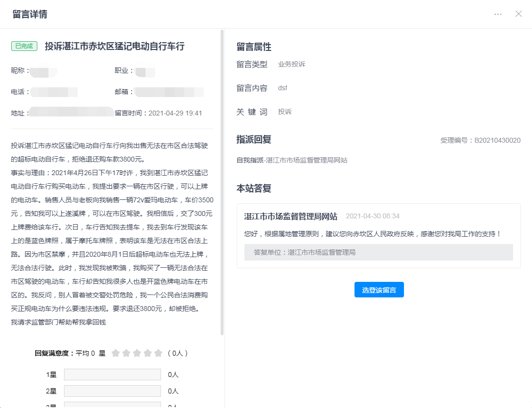Viewport: 532px width, 408px height.
Task: Click the 自我指派 assignment line
Action: click(291, 160)
